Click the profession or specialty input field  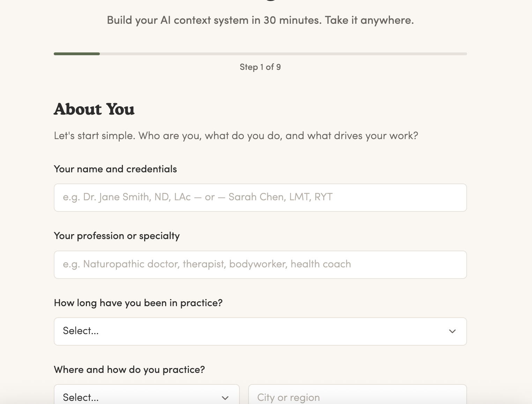[260, 265]
